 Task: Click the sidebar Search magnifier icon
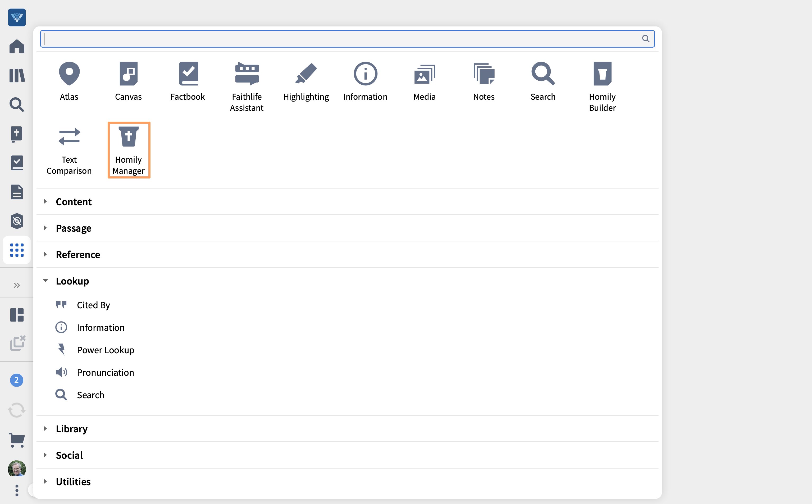[x=17, y=105]
